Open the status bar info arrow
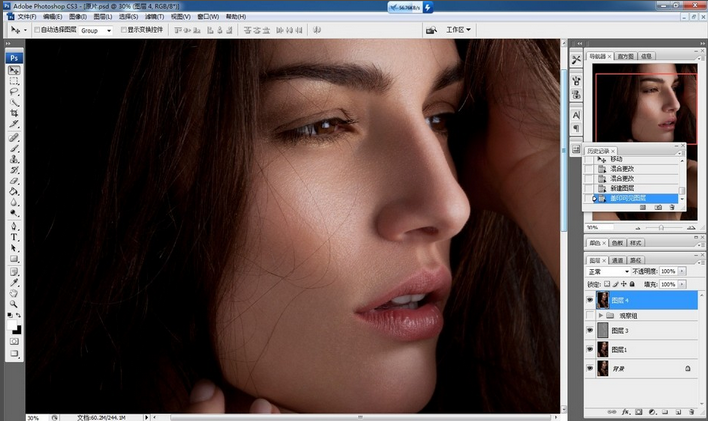This screenshot has height=421, width=708. pos(146,417)
